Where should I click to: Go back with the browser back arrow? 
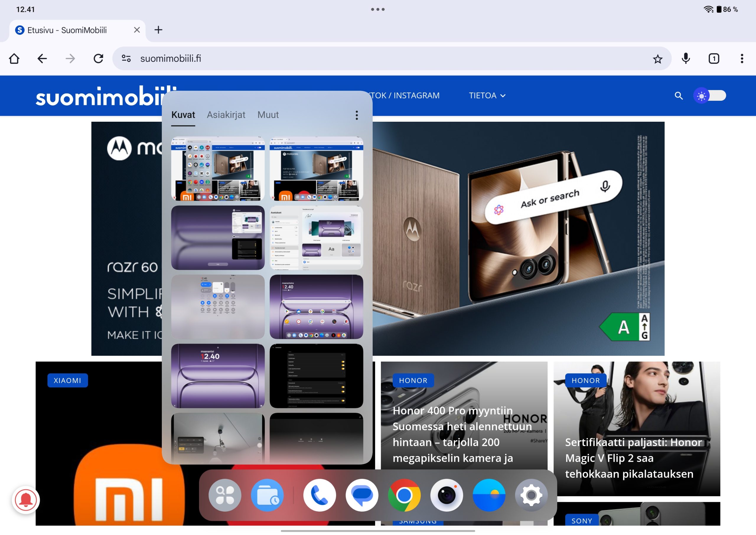tap(42, 58)
